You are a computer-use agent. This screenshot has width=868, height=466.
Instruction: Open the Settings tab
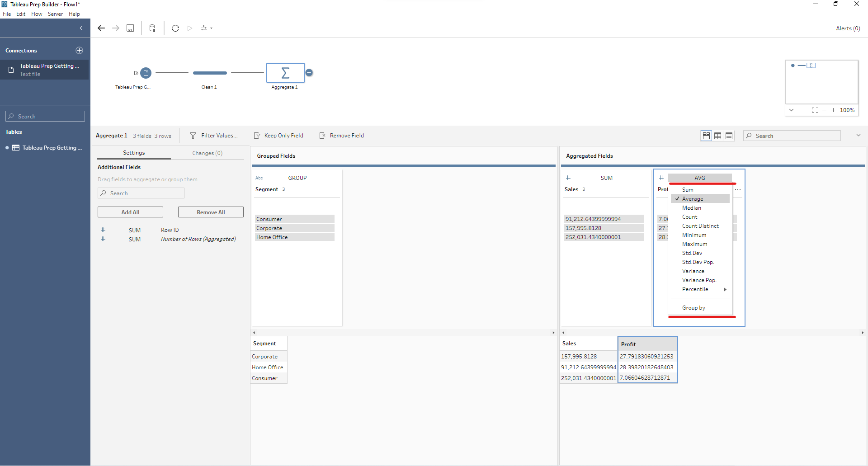(134, 153)
